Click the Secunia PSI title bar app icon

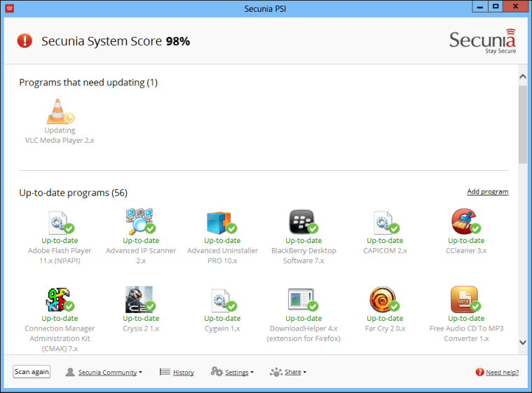pyautogui.click(x=10, y=8)
